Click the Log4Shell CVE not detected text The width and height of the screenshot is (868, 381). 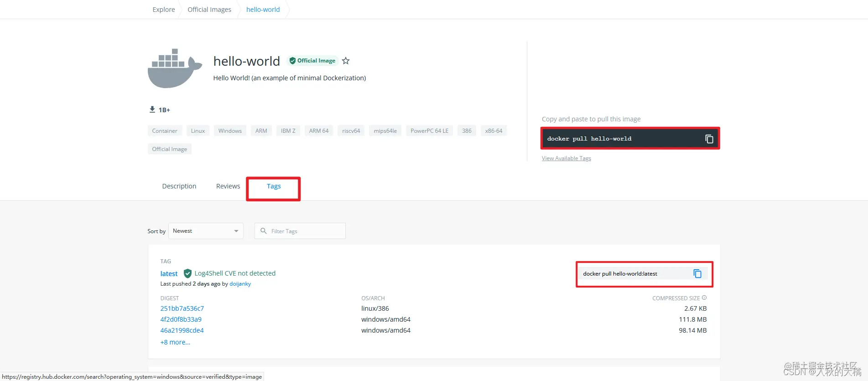click(235, 273)
